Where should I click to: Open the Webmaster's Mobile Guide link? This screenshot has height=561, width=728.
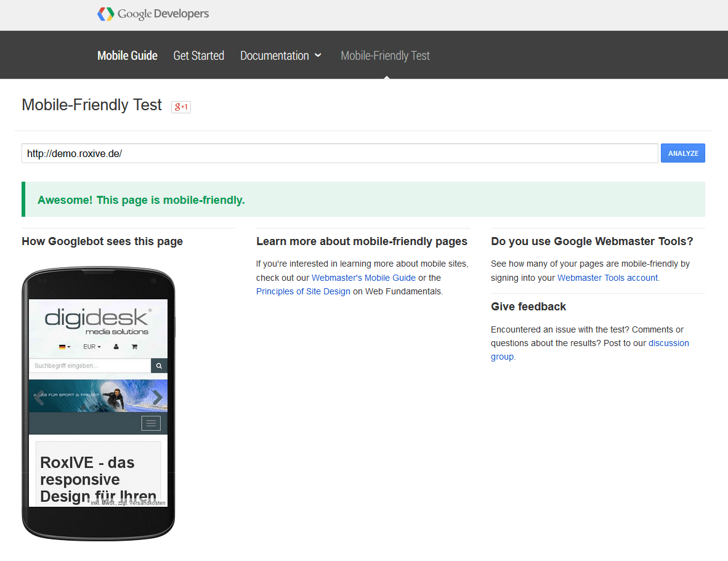click(x=363, y=278)
